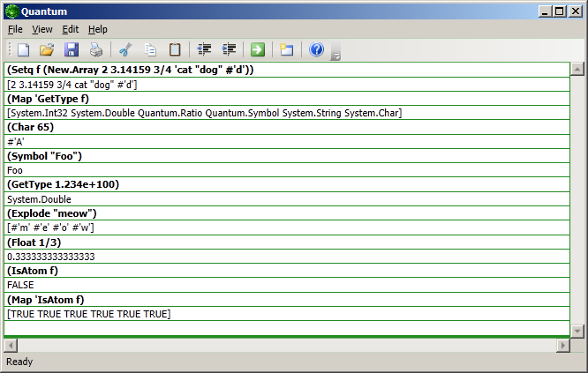The height and width of the screenshot is (373, 588).
Task: Click the Foo result line
Action: coord(287,170)
